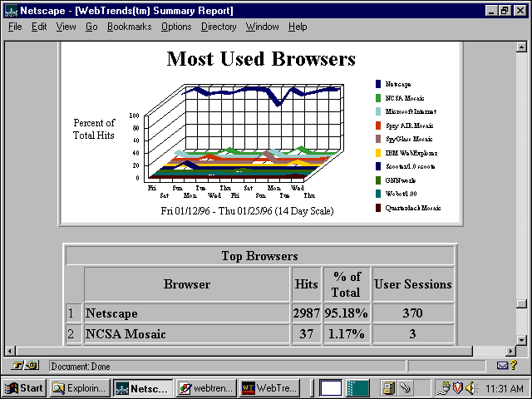
Task: Click the Netscape taskbar button
Action: pos(143,388)
